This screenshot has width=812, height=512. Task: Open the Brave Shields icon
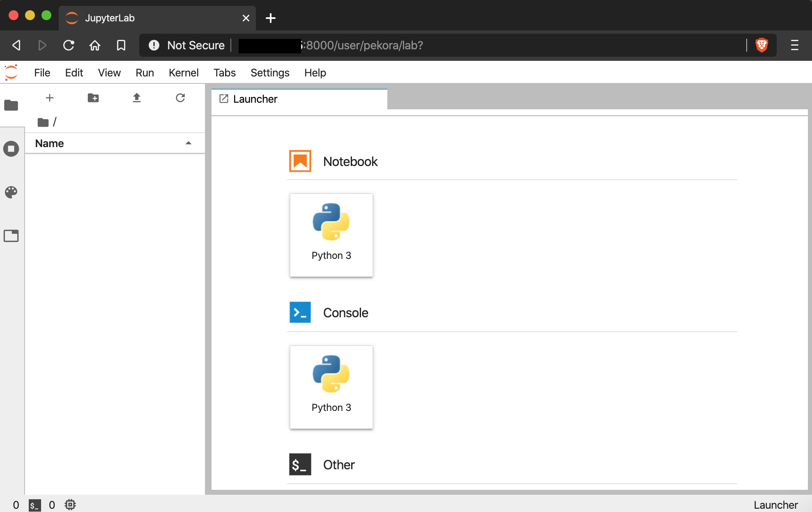(x=762, y=45)
